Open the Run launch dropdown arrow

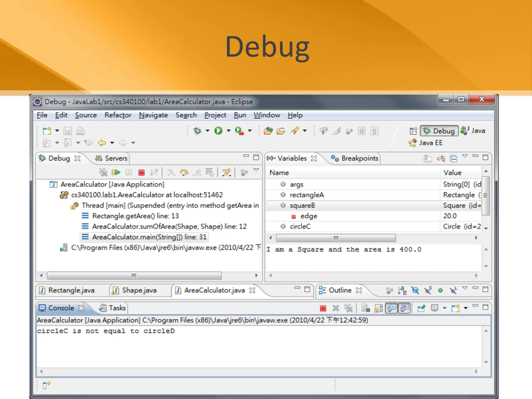[x=228, y=131]
